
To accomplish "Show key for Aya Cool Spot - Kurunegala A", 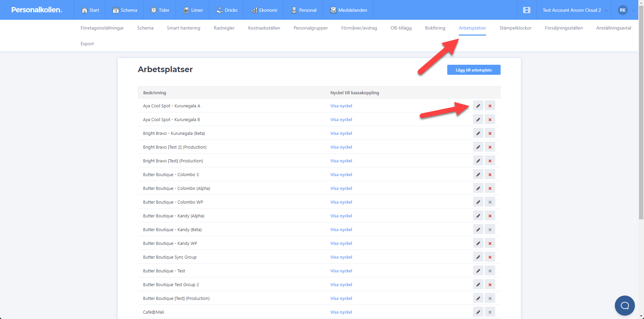I will (341, 106).
